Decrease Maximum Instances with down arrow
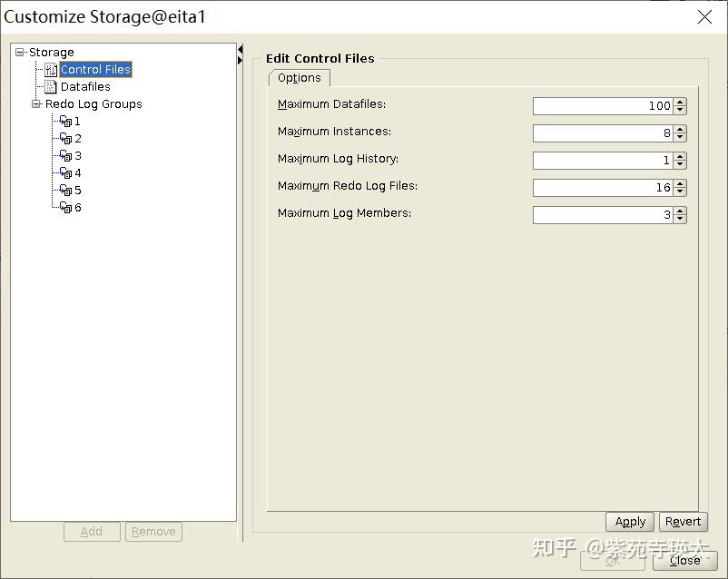Image resolution: width=728 pixels, height=579 pixels. coord(681,138)
